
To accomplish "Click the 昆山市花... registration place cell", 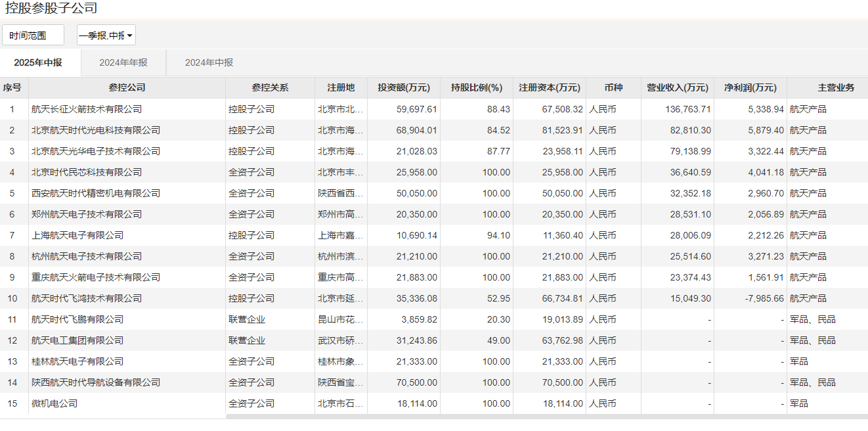I will point(341,319).
